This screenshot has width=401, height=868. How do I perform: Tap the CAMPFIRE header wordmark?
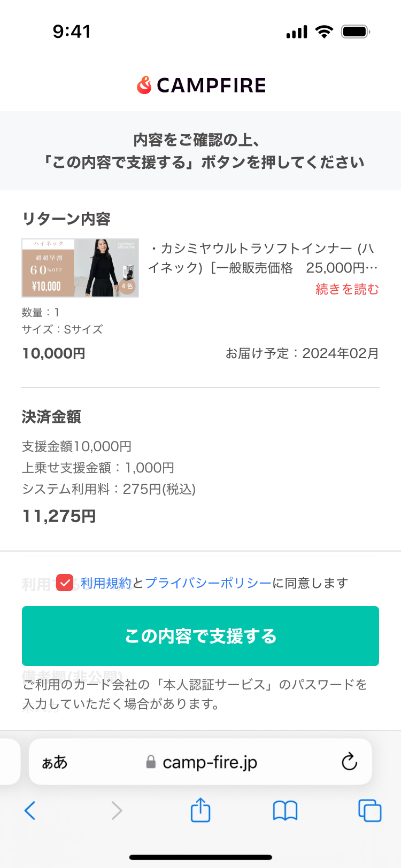pyautogui.click(x=211, y=85)
